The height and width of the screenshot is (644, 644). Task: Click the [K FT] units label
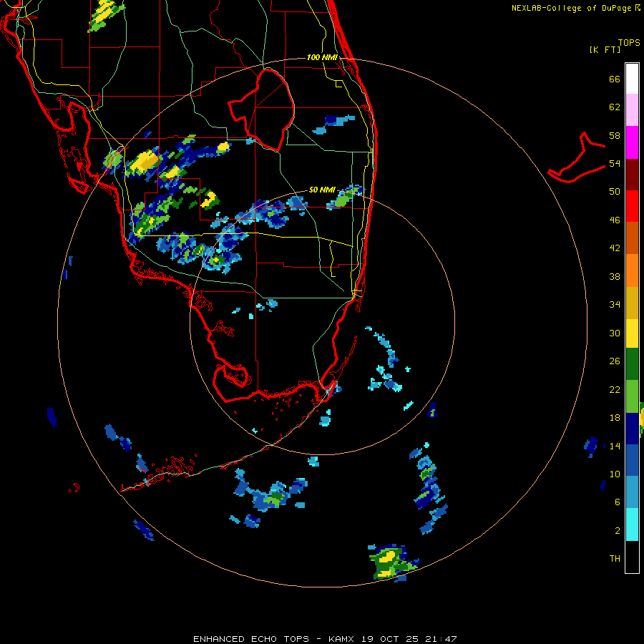point(605,49)
